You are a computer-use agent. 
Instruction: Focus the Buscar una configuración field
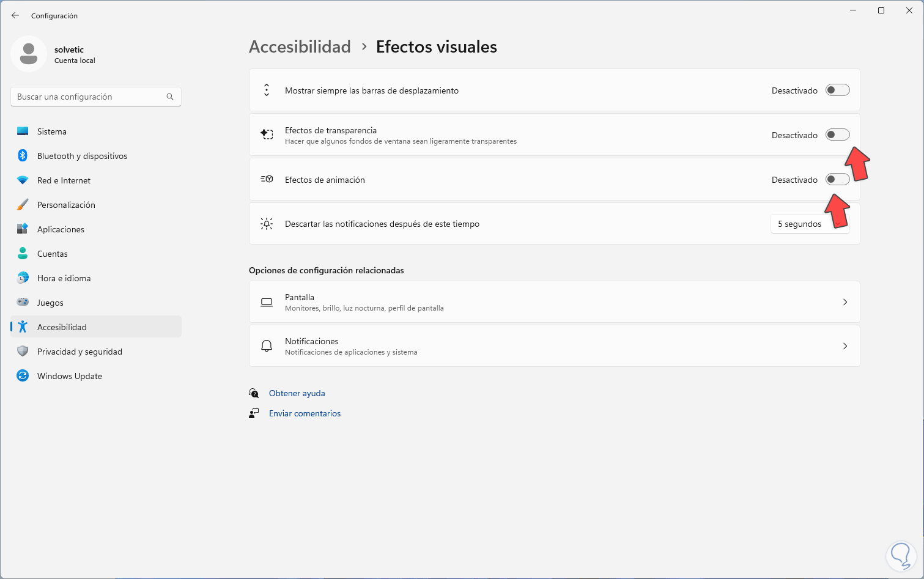[89, 97]
